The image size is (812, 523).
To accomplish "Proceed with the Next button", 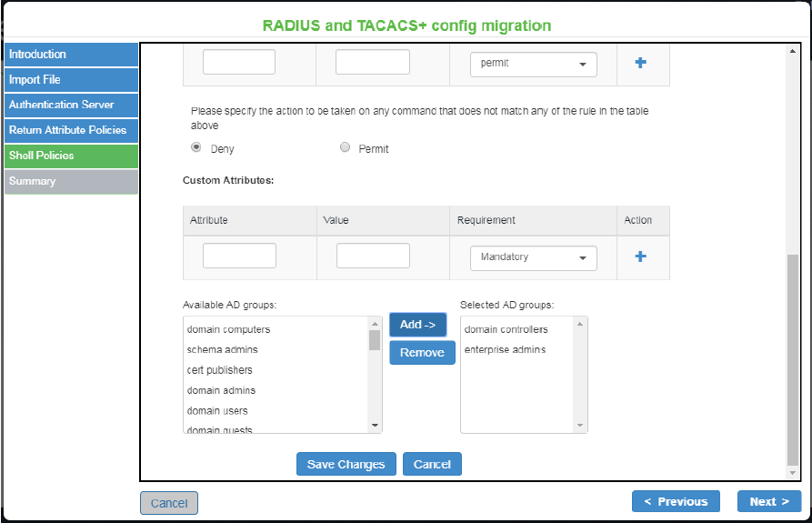I will (769, 501).
